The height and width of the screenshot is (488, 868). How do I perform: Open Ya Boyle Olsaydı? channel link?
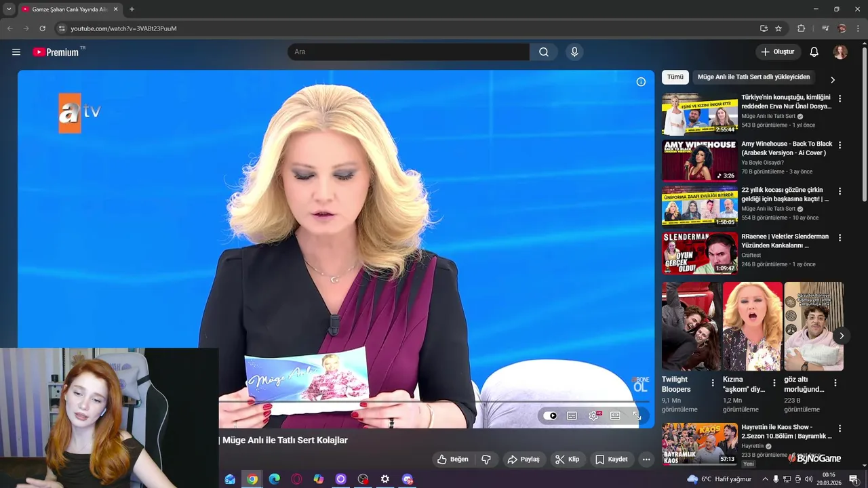point(762,163)
